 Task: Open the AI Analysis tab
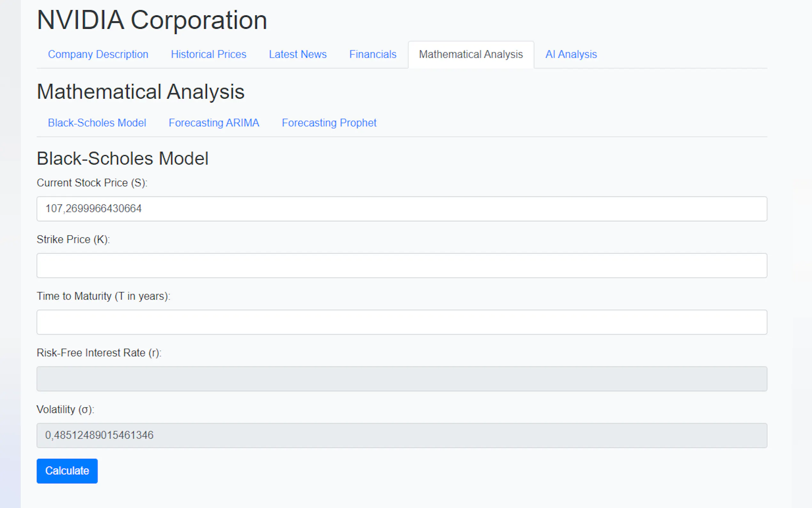571,54
